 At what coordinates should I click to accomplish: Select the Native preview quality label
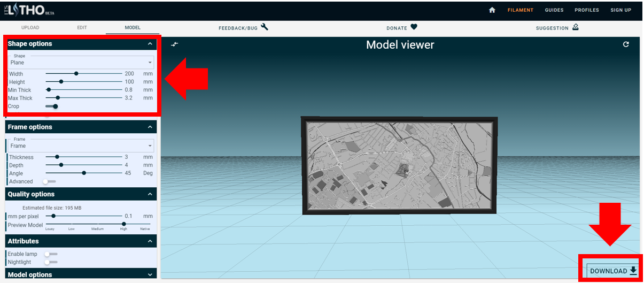pyautogui.click(x=145, y=229)
